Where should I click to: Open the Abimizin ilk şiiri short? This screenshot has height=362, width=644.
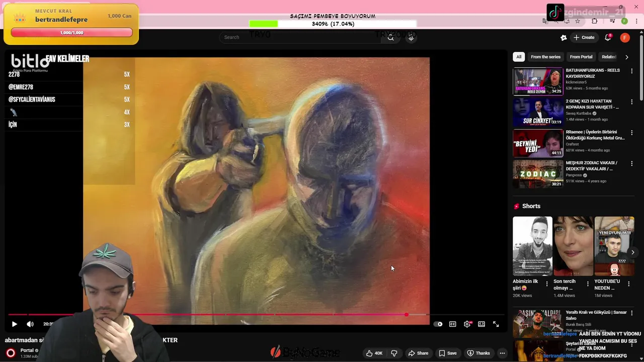tap(532, 246)
